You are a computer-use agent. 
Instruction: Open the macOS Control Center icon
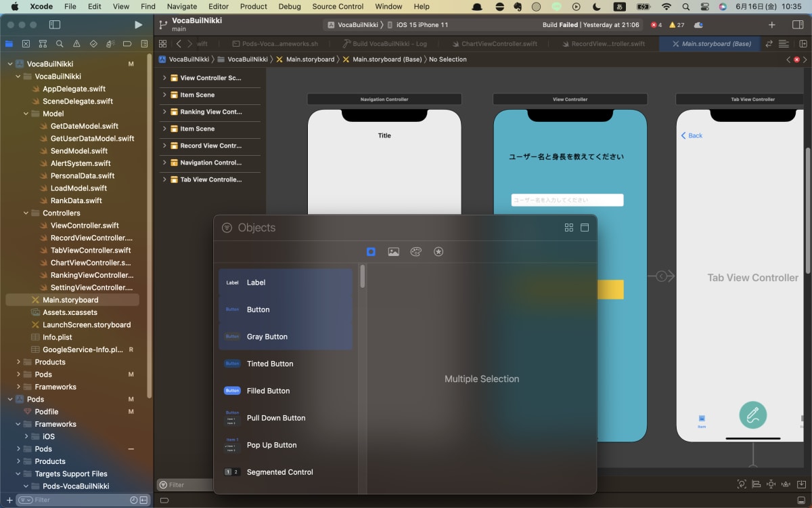click(x=704, y=6)
